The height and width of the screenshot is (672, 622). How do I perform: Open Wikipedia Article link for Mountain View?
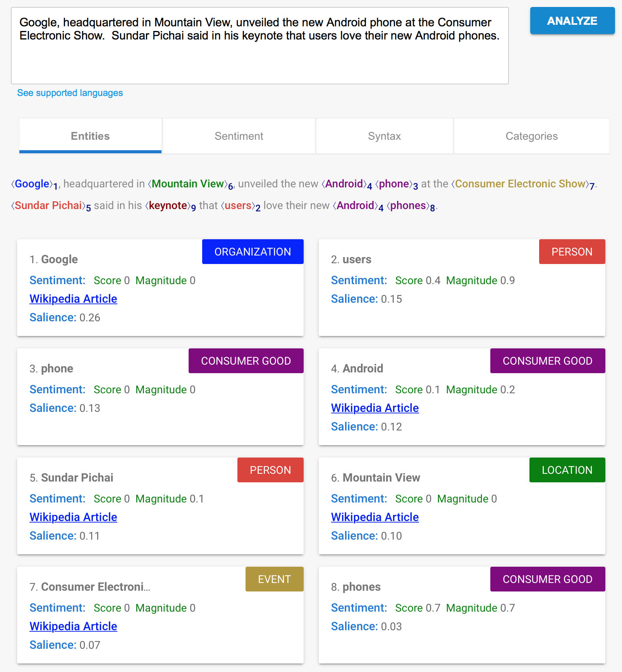point(375,517)
